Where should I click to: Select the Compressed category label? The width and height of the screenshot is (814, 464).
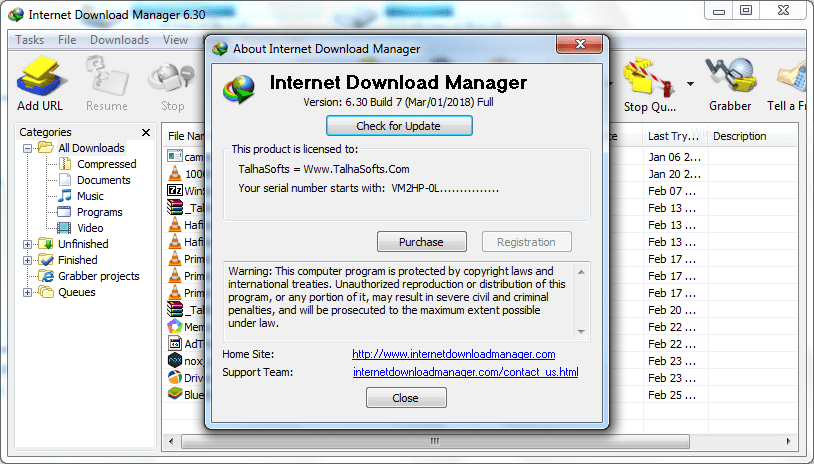(106, 164)
